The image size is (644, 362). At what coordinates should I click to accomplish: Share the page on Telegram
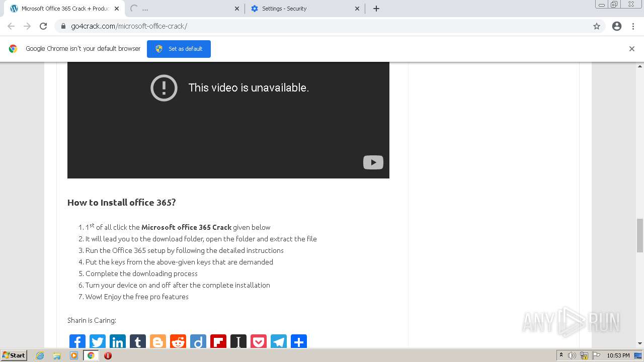point(279,342)
